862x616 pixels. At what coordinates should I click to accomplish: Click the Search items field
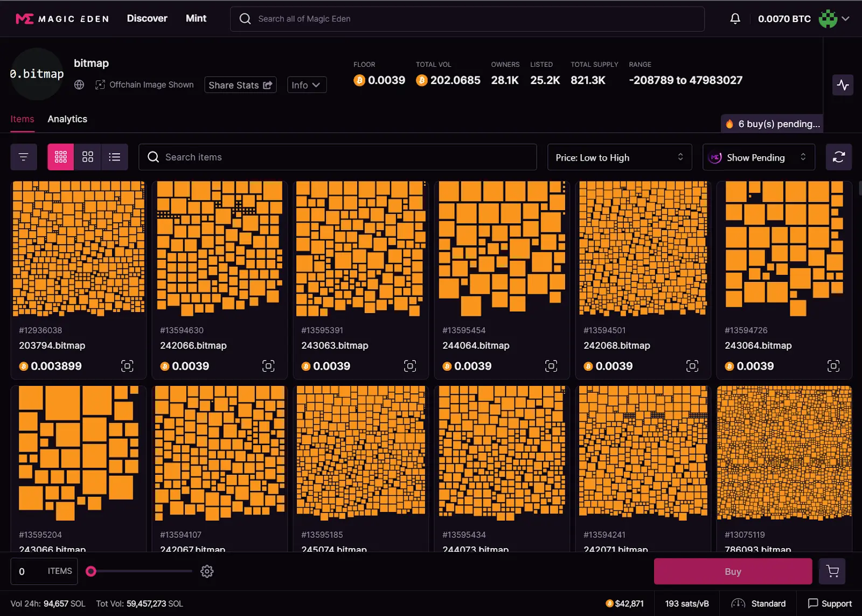338,157
